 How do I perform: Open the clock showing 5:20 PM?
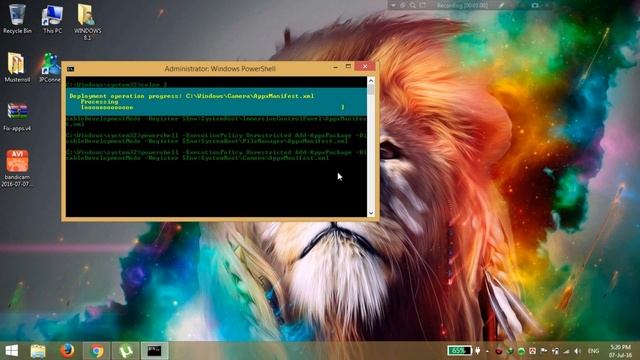pos(620,351)
